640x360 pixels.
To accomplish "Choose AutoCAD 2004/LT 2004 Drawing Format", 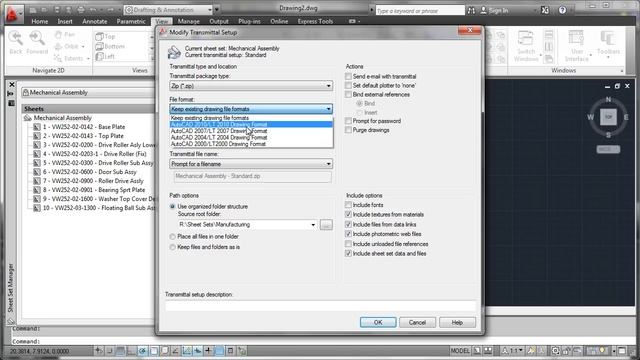I will 251,138.
